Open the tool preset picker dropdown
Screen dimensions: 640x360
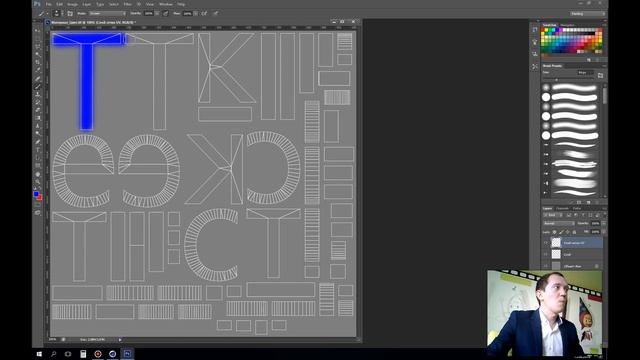[x=48, y=13]
